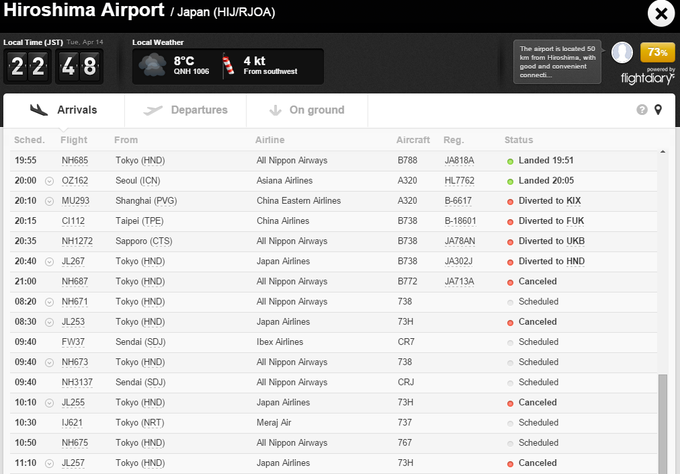
Task: Switch to the Departures tab
Action: coord(186,110)
